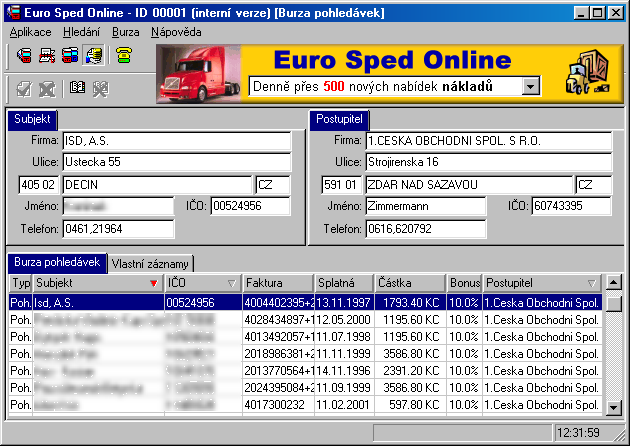The image size is (630, 446).
Task: Click the greyed crossed-out address book icon
Action: point(100,88)
